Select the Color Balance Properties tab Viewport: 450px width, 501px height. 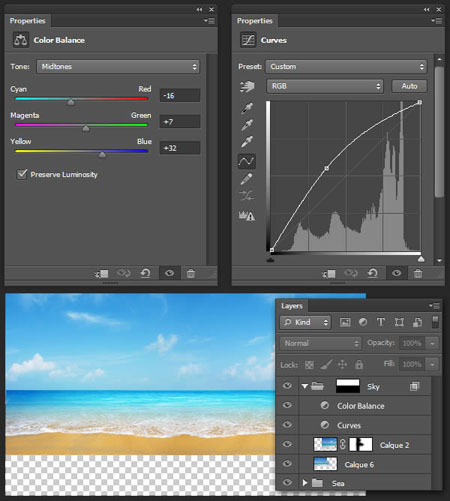tap(28, 21)
